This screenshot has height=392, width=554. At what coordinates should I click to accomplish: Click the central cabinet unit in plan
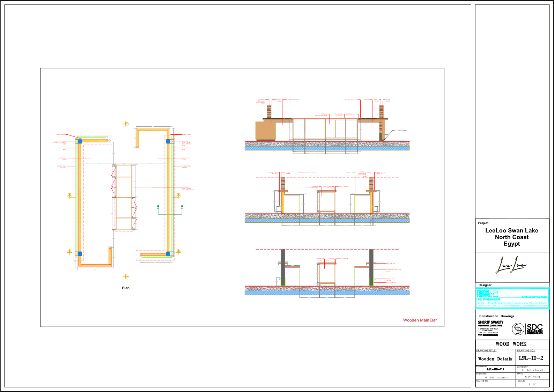124,197
